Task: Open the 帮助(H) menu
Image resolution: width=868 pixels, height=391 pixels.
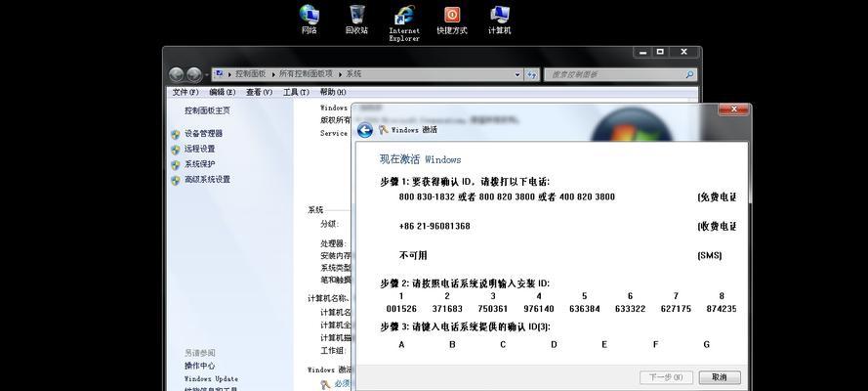Action: coord(333,92)
